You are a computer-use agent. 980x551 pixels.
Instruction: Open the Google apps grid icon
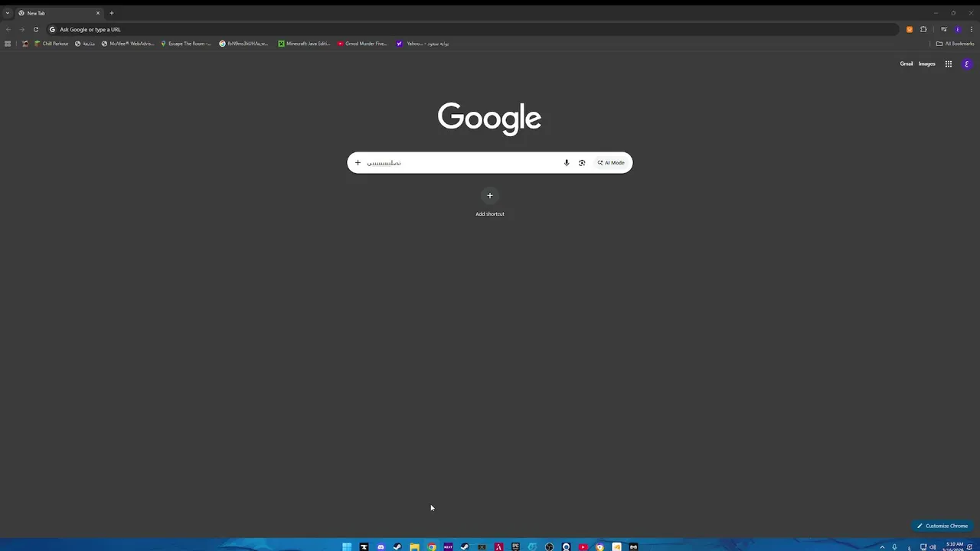coord(949,64)
